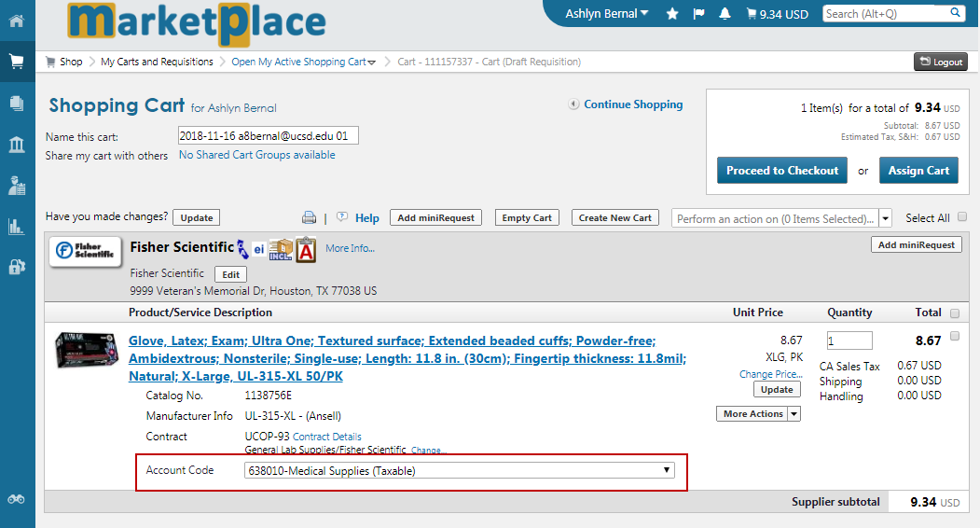Viewport: 980px width, 528px height.
Task: Open the glove product title link
Action: [x=407, y=358]
